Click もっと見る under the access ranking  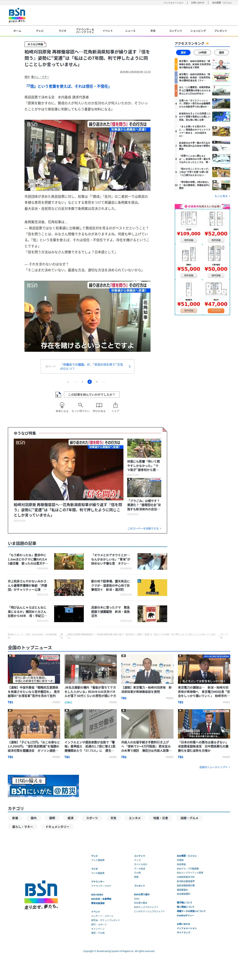click(222, 196)
